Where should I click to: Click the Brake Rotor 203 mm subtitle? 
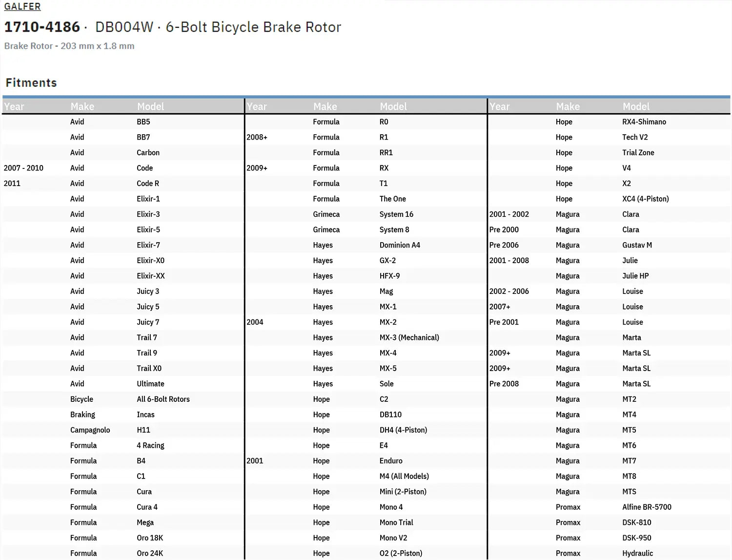click(x=69, y=46)
